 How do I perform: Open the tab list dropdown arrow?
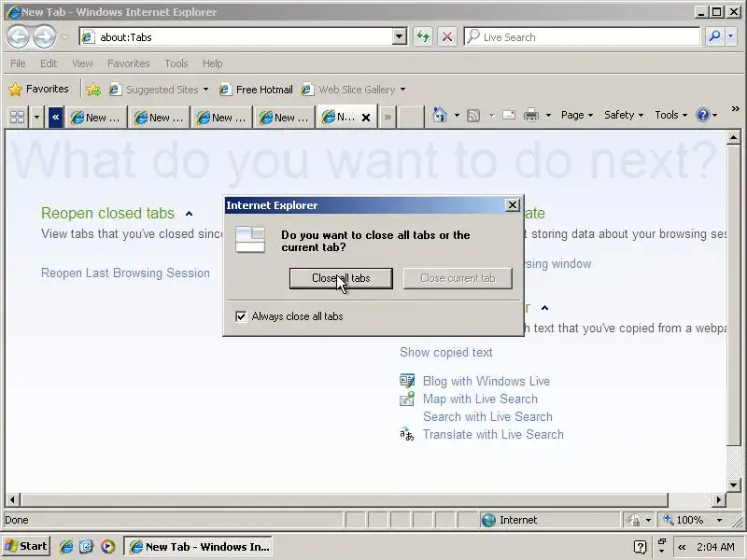36,117
